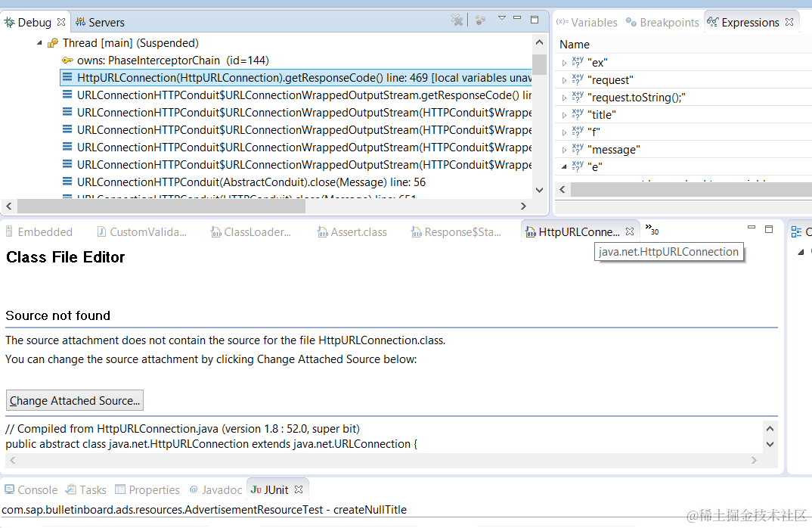Collapse the "e" expression
The width and height of the screenshot is (812, 528).
pos(564,167)
